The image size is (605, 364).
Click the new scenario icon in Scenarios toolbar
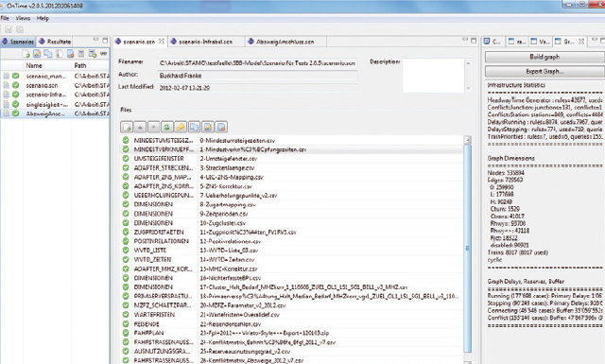pyautogui.click(x=26, y=54)
